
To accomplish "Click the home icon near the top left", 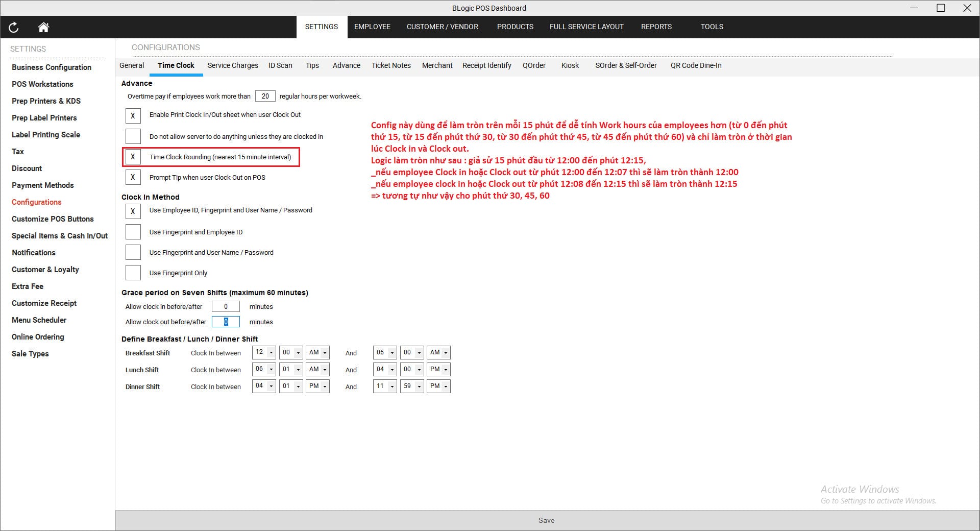I will pos(43,27).
